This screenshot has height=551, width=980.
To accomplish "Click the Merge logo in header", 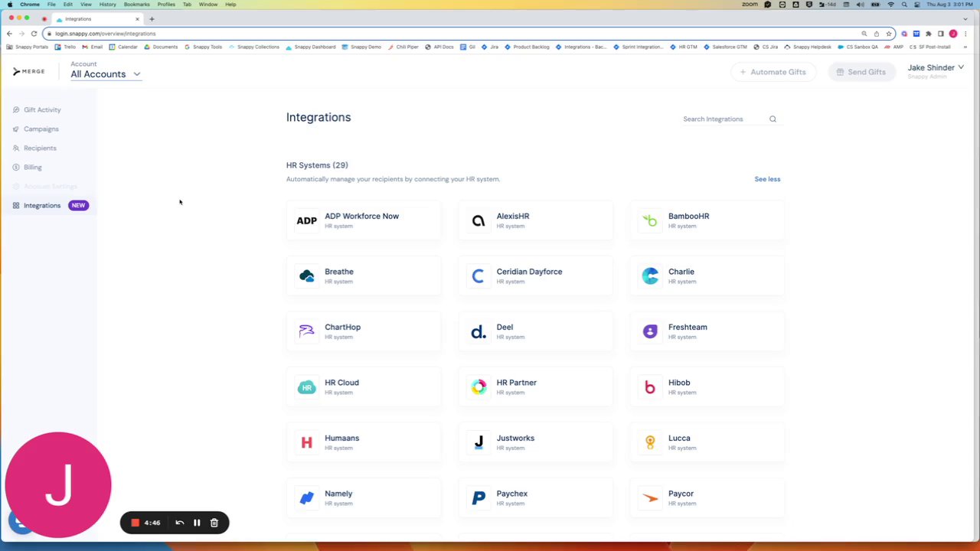I will (28, 71).
